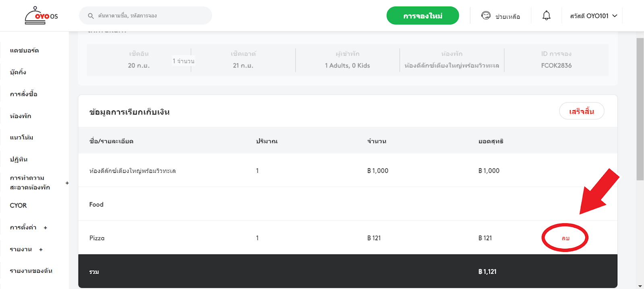Click the total ฿1,121 amount
The width and height of the screenshot is (644, 289).
pyautogui.click(x=487, y=272)
